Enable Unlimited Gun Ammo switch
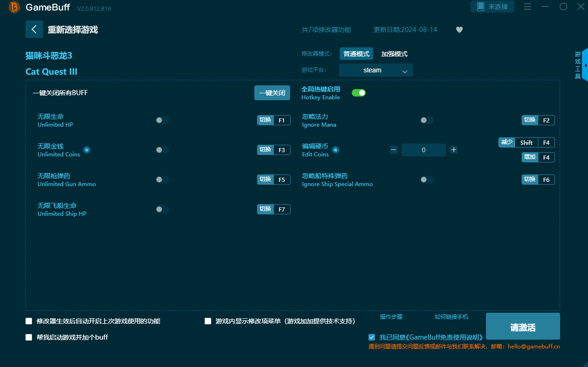The image size is (588, 367). click(162, 180)
